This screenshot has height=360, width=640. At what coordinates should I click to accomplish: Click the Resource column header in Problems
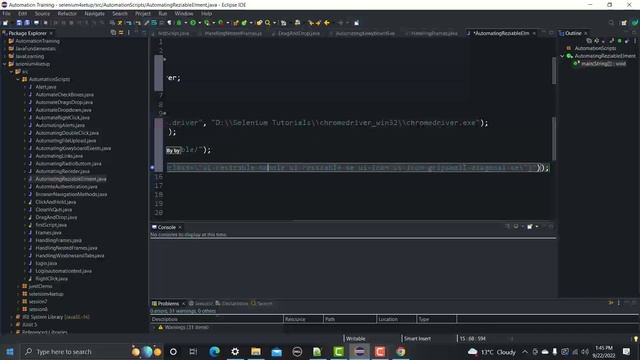[x=303, y=319]
